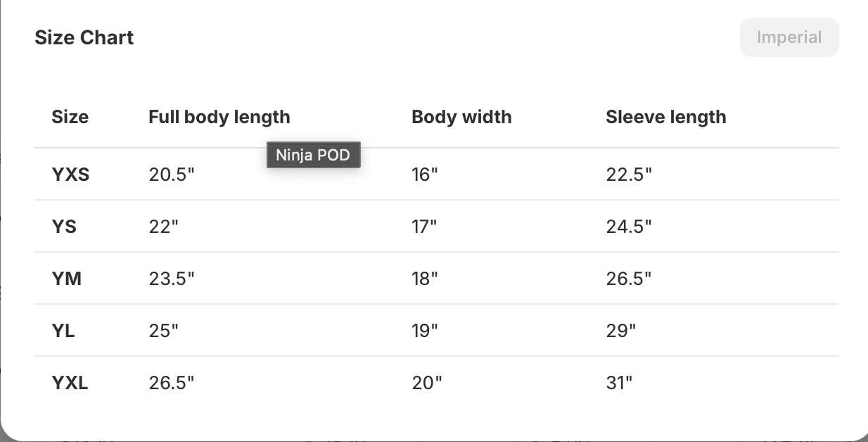Click the Ninja POD tooltip
Image resolution: width=868 pixels, height=442 pixels.
[313, 155]
